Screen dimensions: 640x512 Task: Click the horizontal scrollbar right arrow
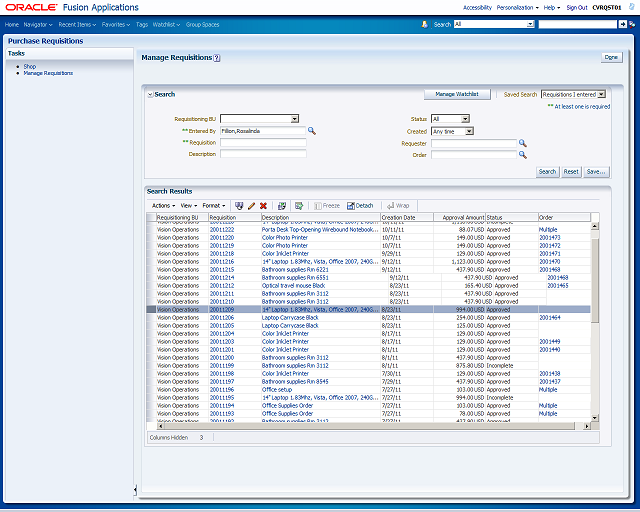[587, 426]
